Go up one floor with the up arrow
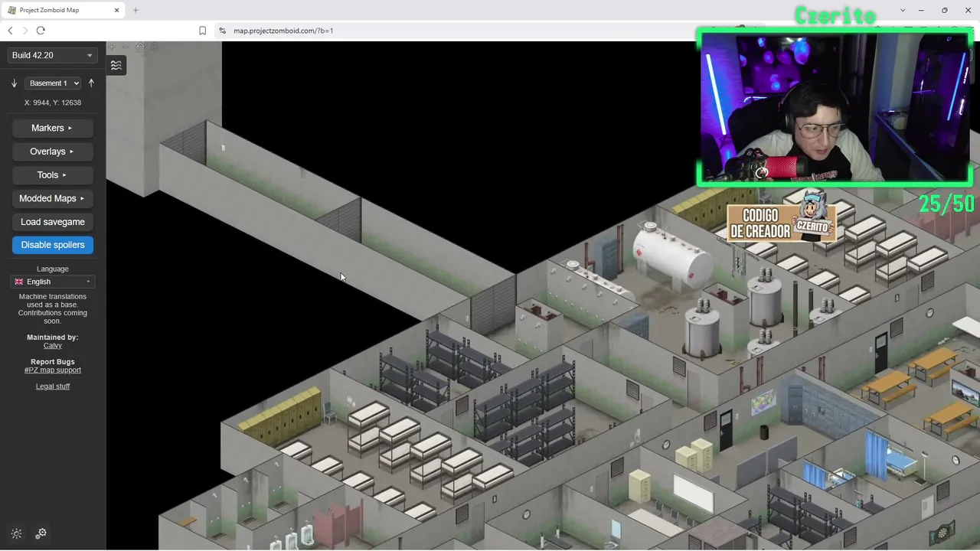Viewport: 980px width, 551px height. [91, 83]
